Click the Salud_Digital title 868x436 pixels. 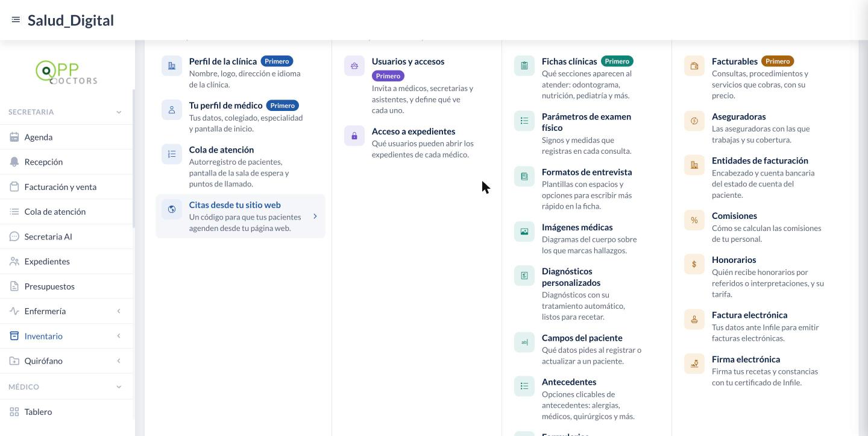pyautogui.click(x=71, y=21)
